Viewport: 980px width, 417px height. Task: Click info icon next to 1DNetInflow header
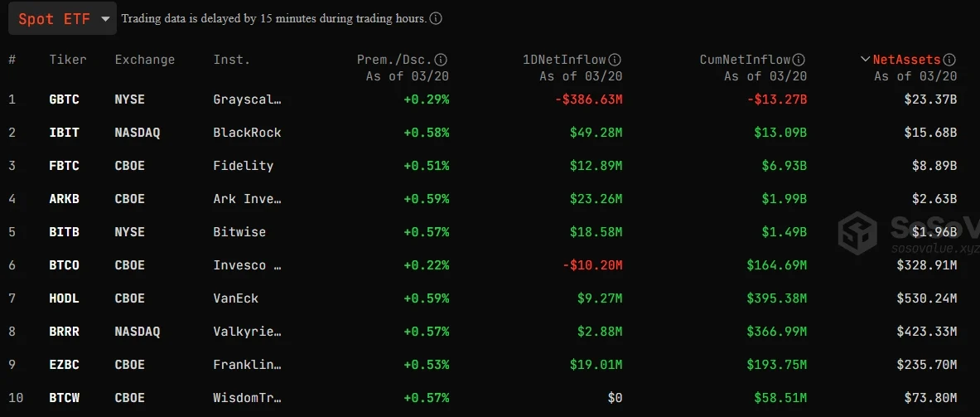[x=616, y=60]
